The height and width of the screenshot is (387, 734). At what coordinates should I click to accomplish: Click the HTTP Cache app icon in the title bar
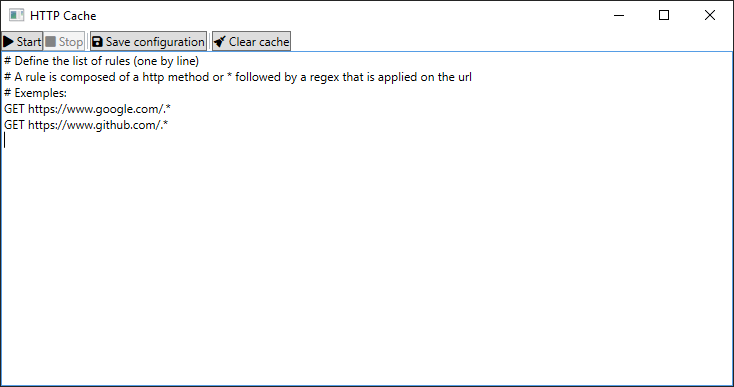(x=16, y=15)
